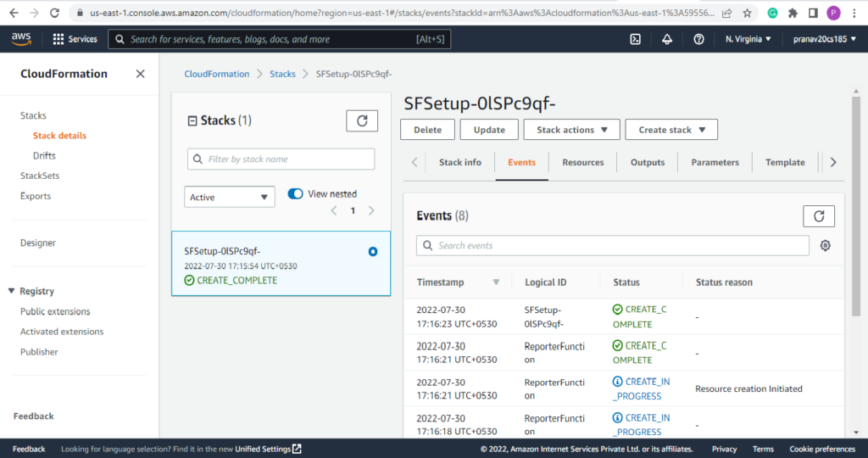The height and width of the screenshot is (458, 868).
Task: Open the Create stack dropdown
Action: click(x=671, y=130)
